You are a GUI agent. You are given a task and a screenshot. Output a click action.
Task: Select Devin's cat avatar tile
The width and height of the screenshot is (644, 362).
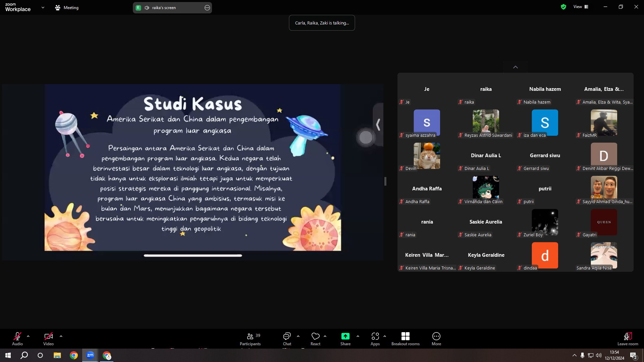(427, 156)
